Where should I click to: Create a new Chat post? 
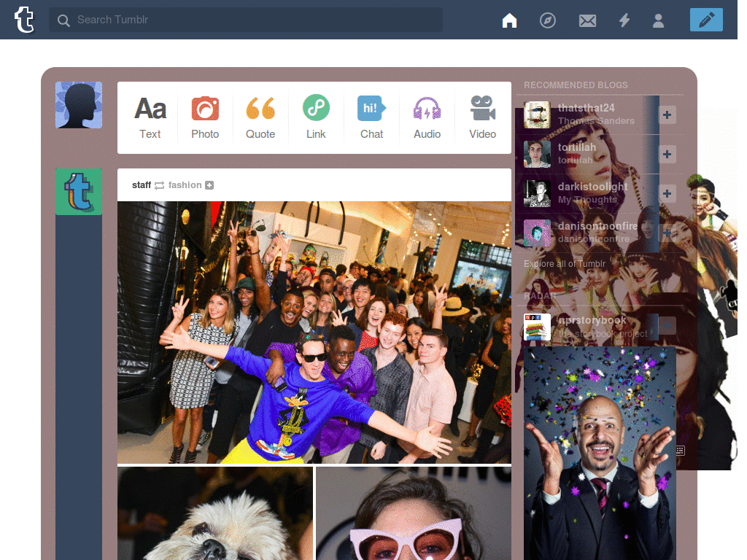(x=371, y=117)
